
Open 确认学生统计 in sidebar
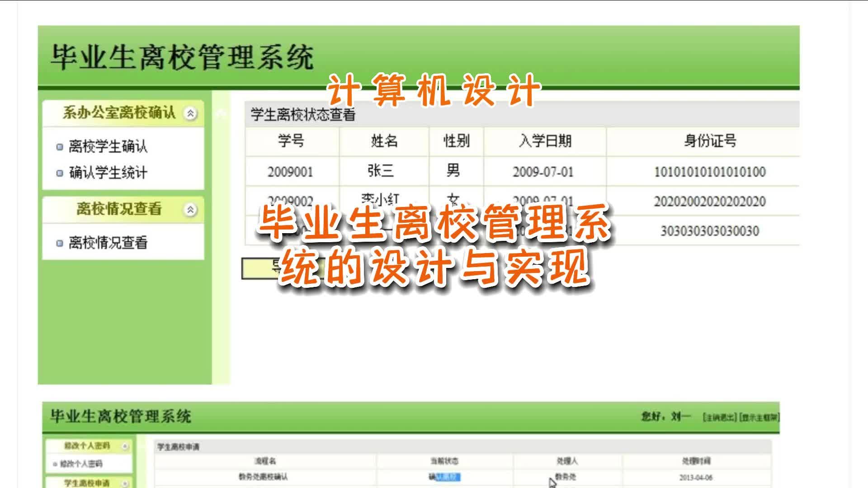pyautogui.click(x=108, y=173)
